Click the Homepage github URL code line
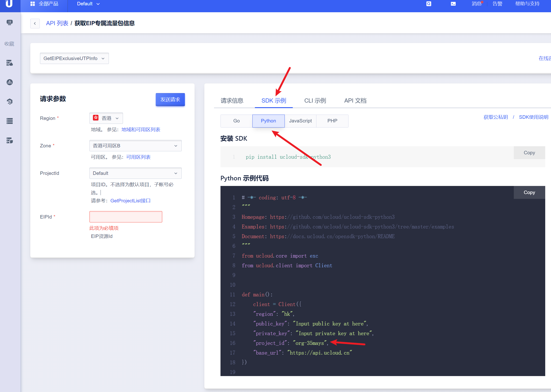551x392 pixels. click(318, 217)
